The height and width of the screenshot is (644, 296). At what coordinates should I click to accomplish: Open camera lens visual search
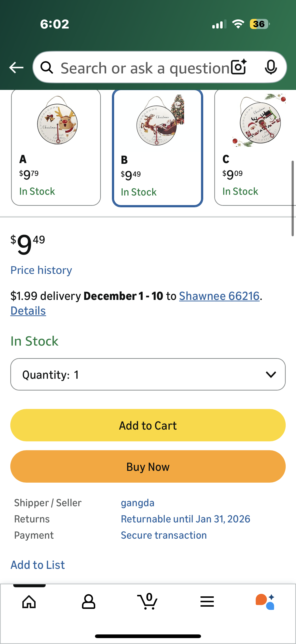(x=239, y=67)
